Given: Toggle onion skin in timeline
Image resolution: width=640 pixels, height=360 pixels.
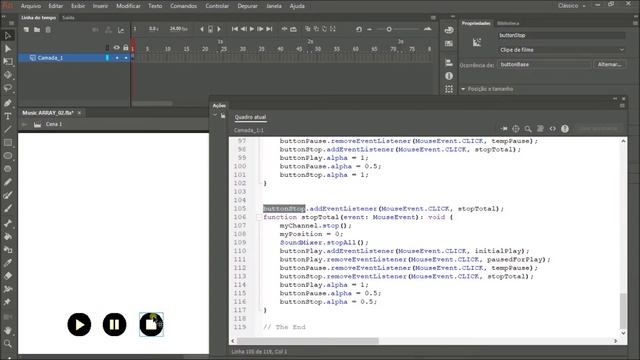Looking at the screenshot, I should pyautogui.click(x=308, y=29).
